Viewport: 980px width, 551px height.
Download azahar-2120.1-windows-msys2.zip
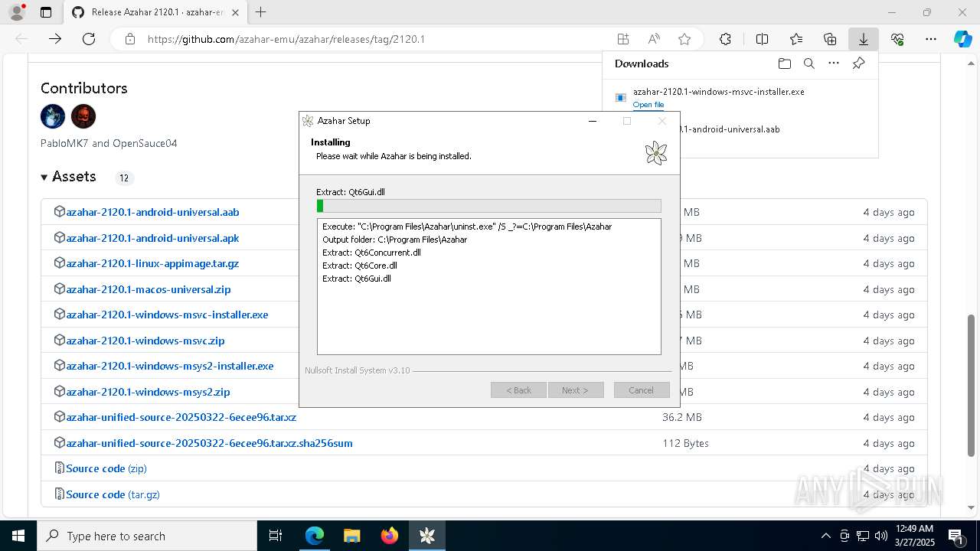point(148,392)
